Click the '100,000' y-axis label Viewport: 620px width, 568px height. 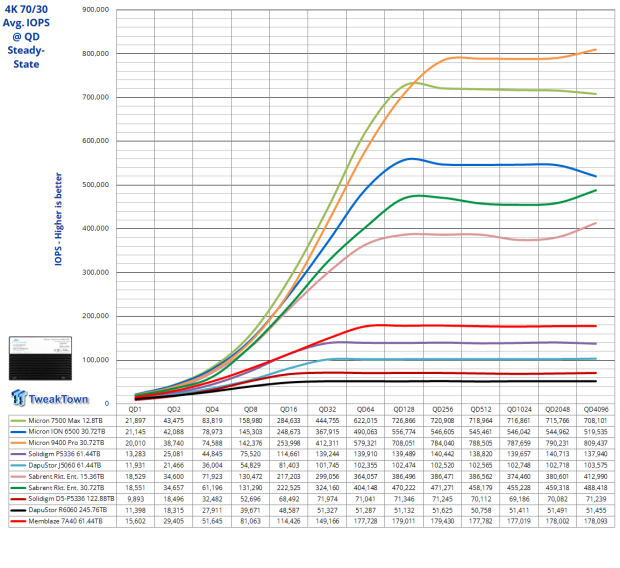95,360
